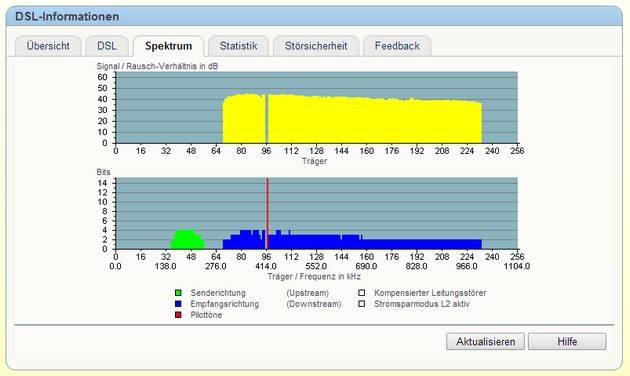Click the blue Empfangsrichtung legend swatch
Image resolution: width=630 pixels, height=376 pixels.
click(178, 304)
